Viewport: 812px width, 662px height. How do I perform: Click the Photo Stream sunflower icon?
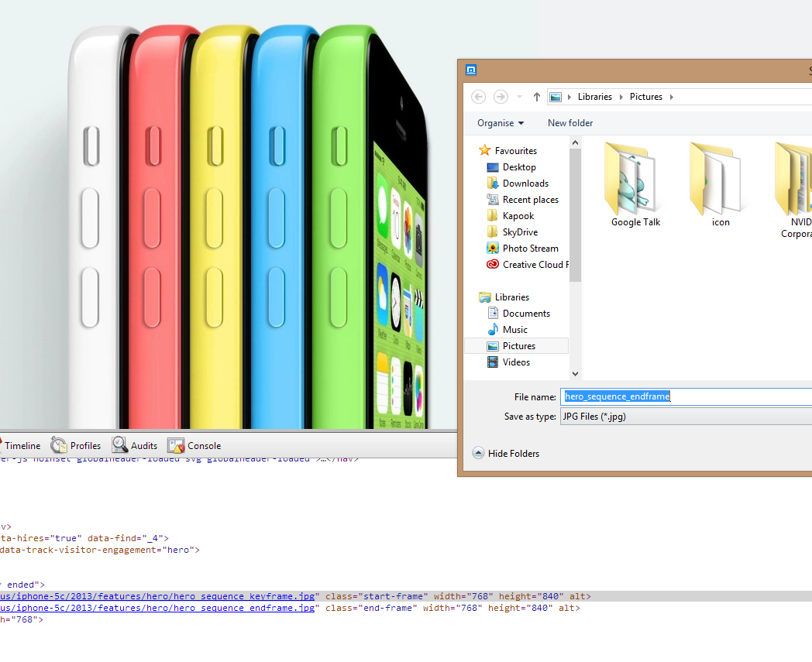tap(493, 248)
